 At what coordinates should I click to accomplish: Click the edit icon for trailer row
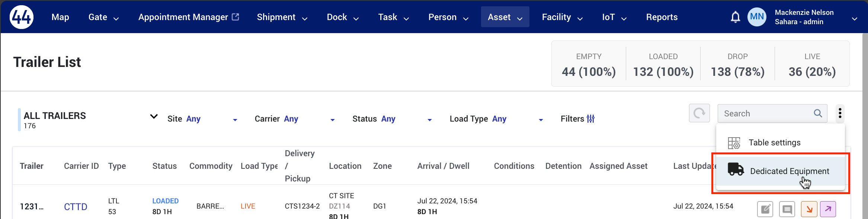765,209
